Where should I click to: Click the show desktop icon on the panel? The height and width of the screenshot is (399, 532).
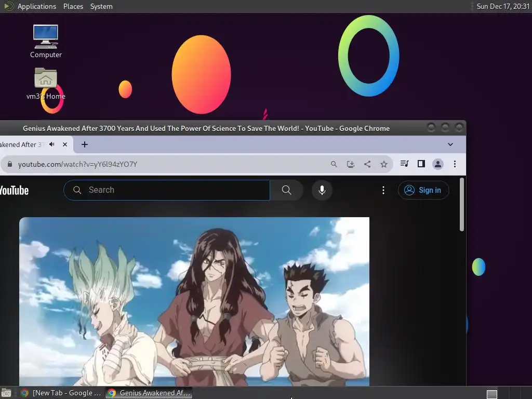tap(6, 393)
